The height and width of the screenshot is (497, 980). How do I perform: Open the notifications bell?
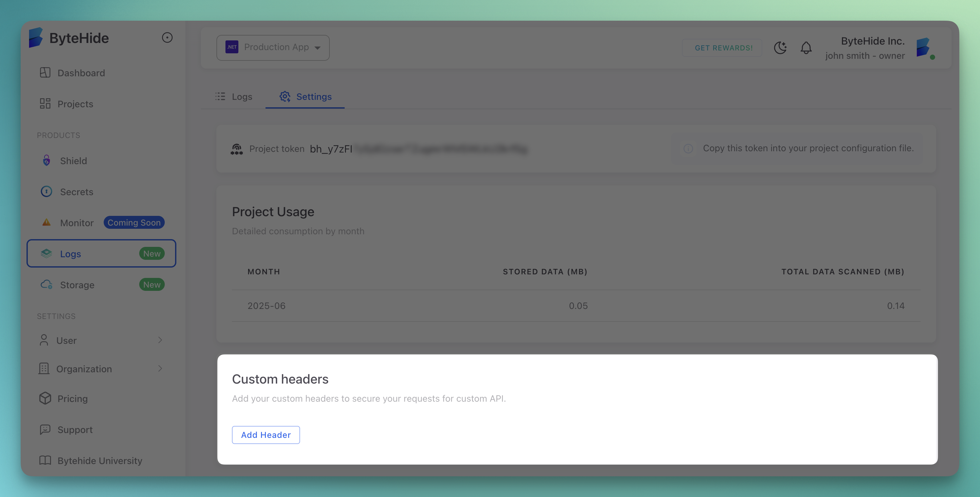click(806, 48)
